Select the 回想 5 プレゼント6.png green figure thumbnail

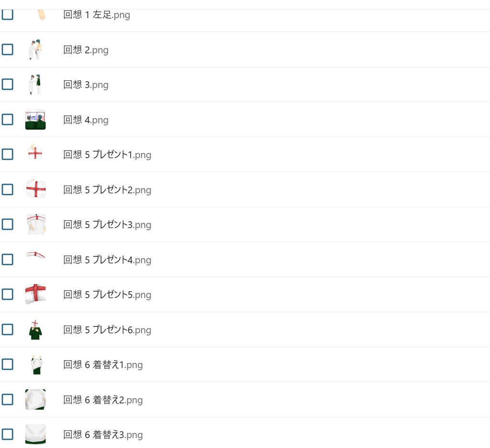point(35,329)
